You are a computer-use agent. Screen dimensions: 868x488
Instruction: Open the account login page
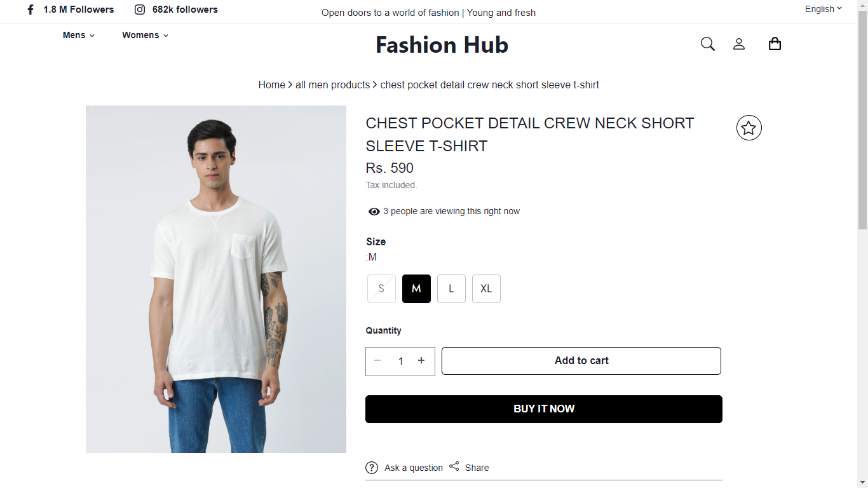pyautogui.click(x=739, y=44)
